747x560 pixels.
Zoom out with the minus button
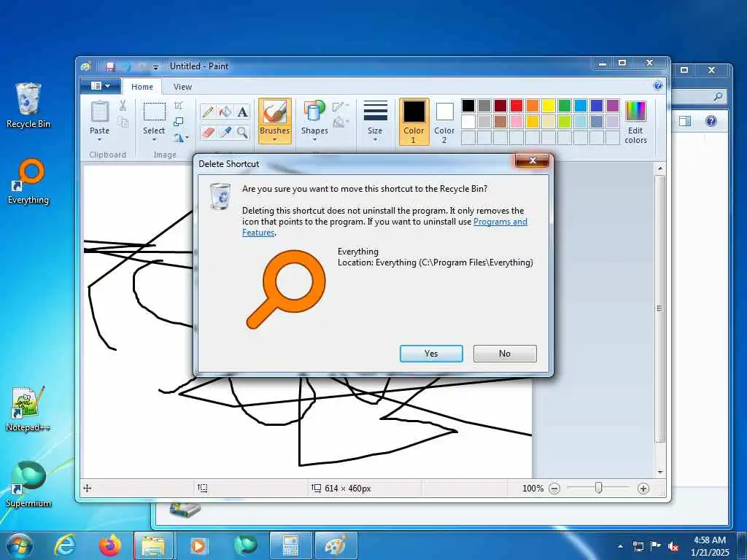(554, 489)
